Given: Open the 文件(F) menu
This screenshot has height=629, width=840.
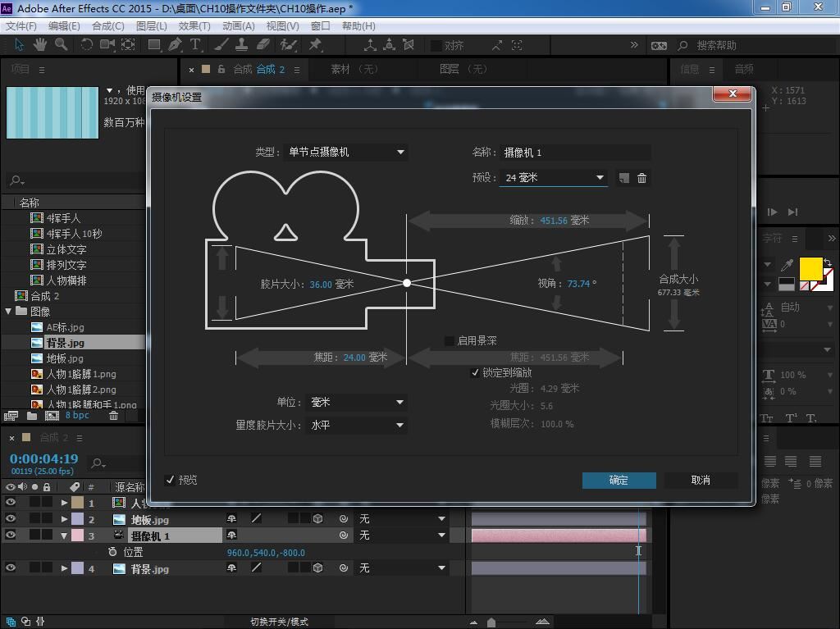Looking at the screenshot, I should tap(21, 25).
